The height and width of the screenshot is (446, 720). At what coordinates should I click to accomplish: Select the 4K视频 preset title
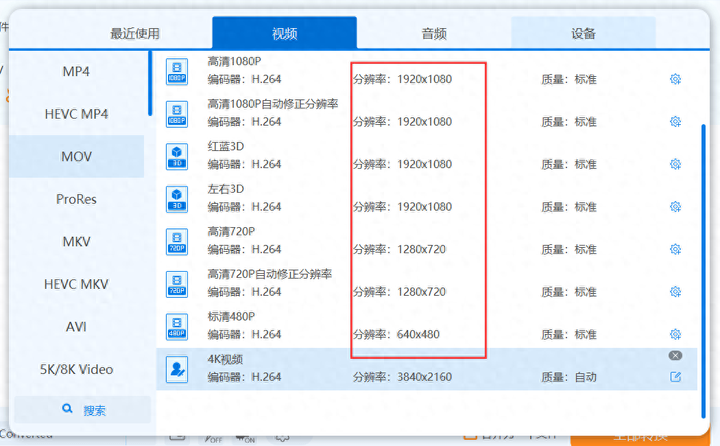coord(225,359)
